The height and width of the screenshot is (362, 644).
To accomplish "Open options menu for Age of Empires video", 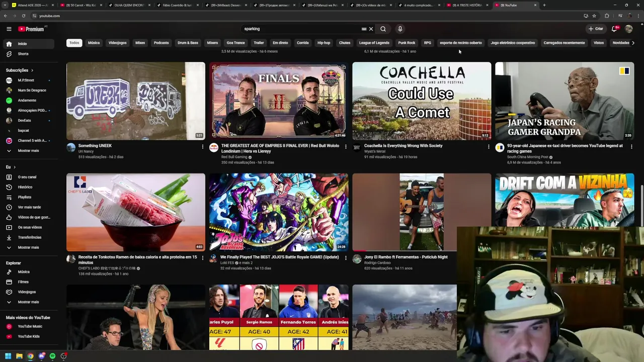I will click(x=346, y=147).
